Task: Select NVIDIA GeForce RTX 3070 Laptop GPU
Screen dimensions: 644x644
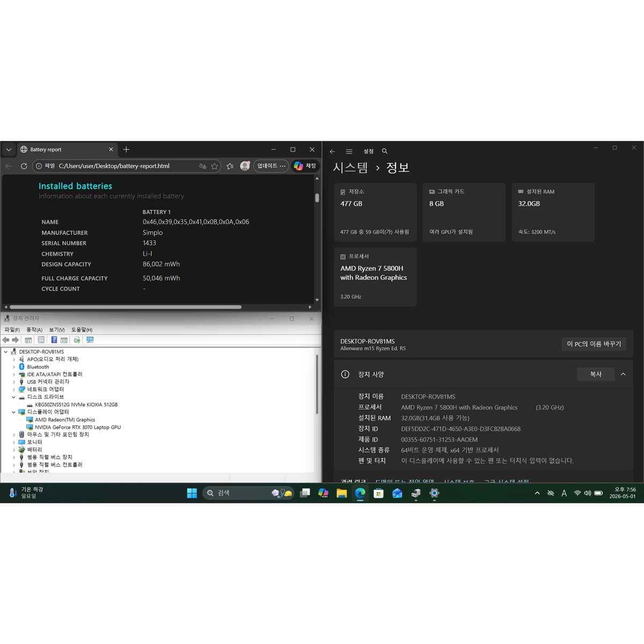Action: point(78,427)
